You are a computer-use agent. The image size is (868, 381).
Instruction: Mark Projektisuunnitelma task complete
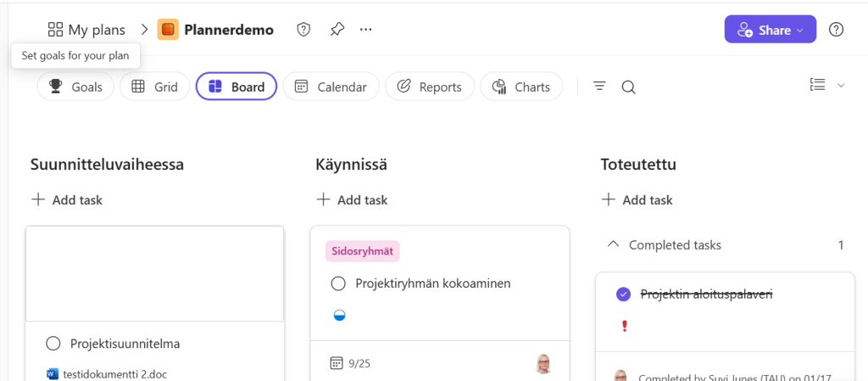tap(53, 344)
